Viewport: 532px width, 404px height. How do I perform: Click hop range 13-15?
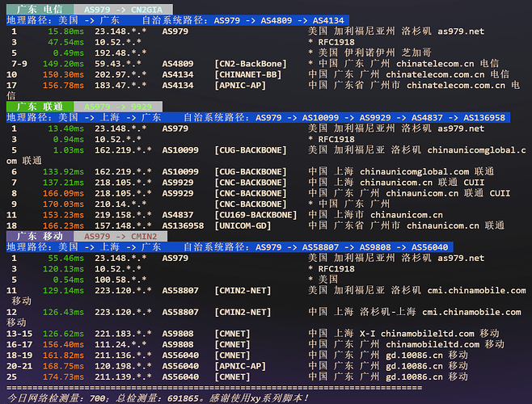(19, 334)
